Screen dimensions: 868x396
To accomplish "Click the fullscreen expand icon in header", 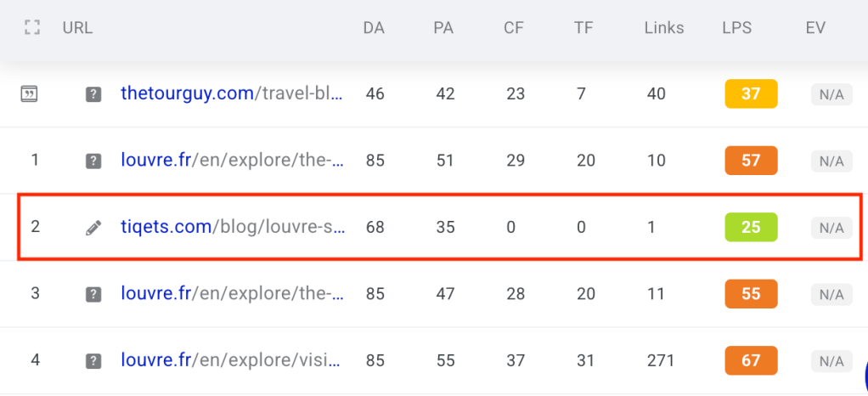I will pyautogui.click(x=32, y=28).
